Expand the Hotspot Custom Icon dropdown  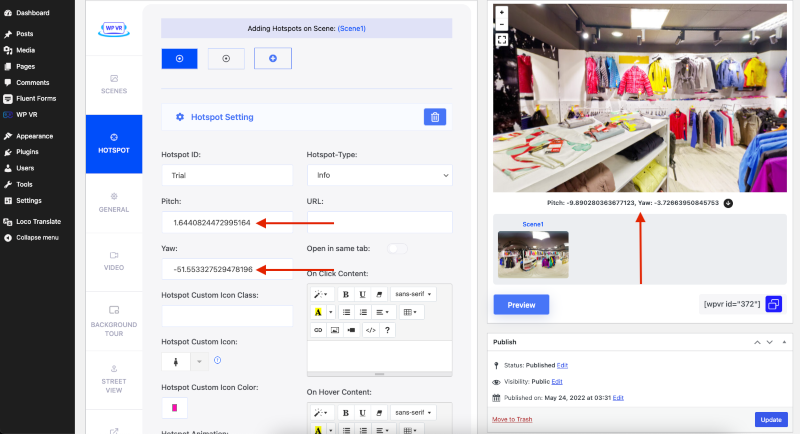coord(198,361)
